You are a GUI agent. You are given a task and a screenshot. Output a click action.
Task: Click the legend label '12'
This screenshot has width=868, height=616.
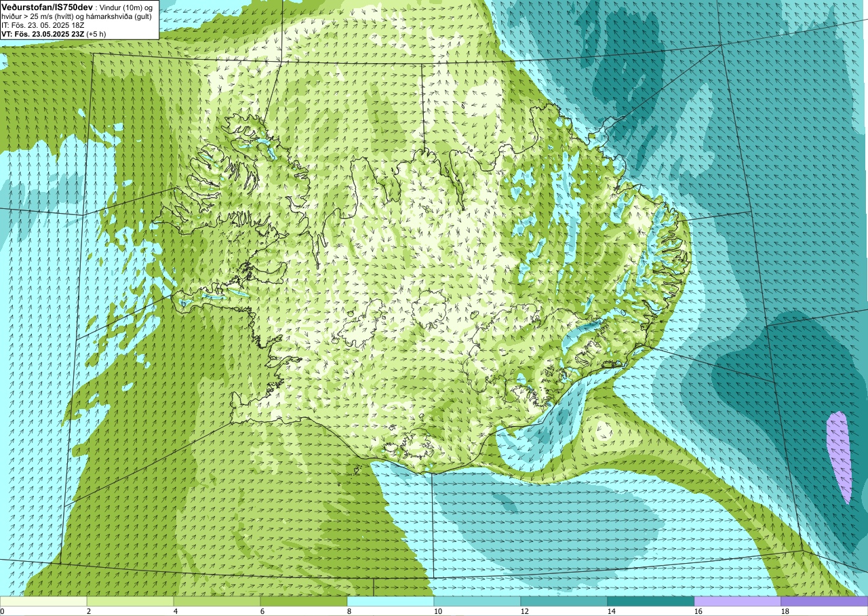tap(526, 611)
